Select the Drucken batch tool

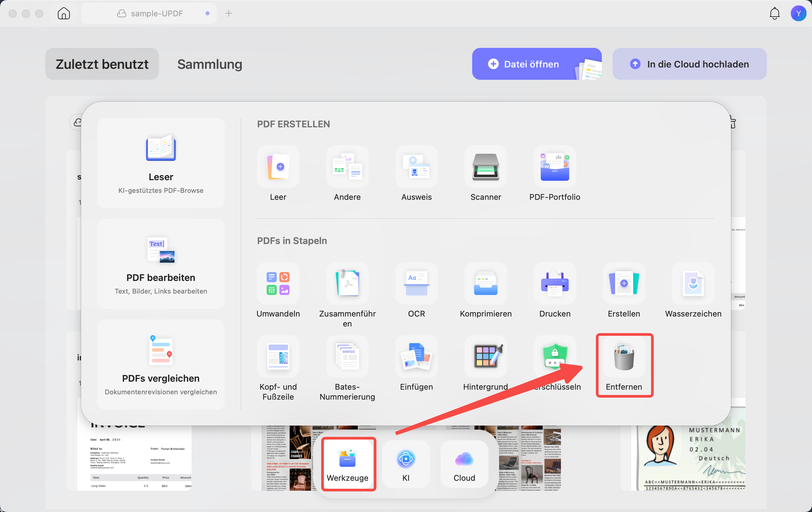pyautogui.click(x=555, y=284)
